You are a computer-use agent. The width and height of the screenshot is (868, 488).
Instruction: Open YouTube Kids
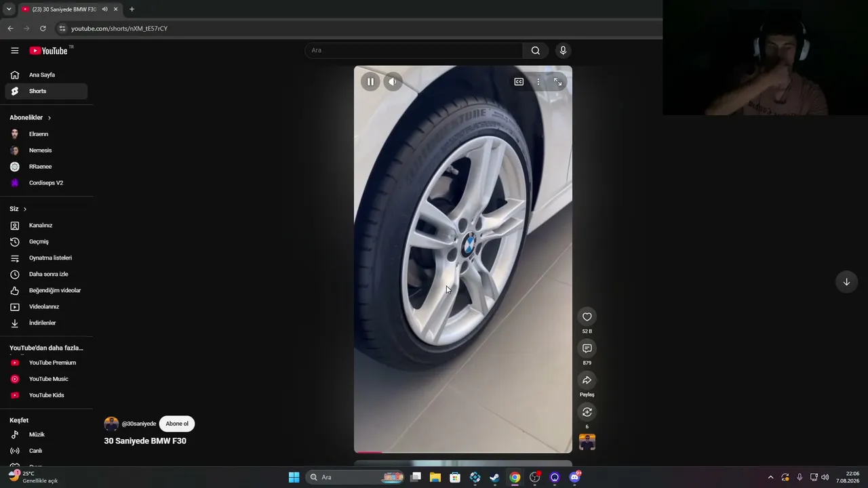point(46,395)
